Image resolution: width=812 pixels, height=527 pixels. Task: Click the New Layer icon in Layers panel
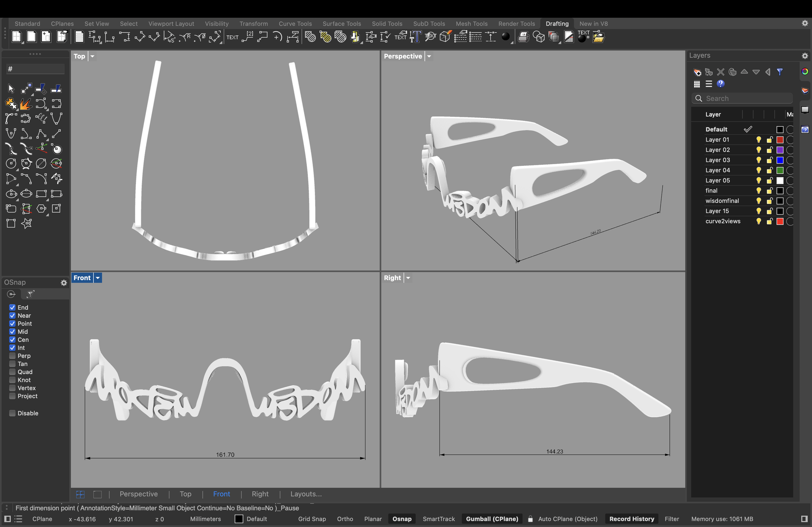697,72
